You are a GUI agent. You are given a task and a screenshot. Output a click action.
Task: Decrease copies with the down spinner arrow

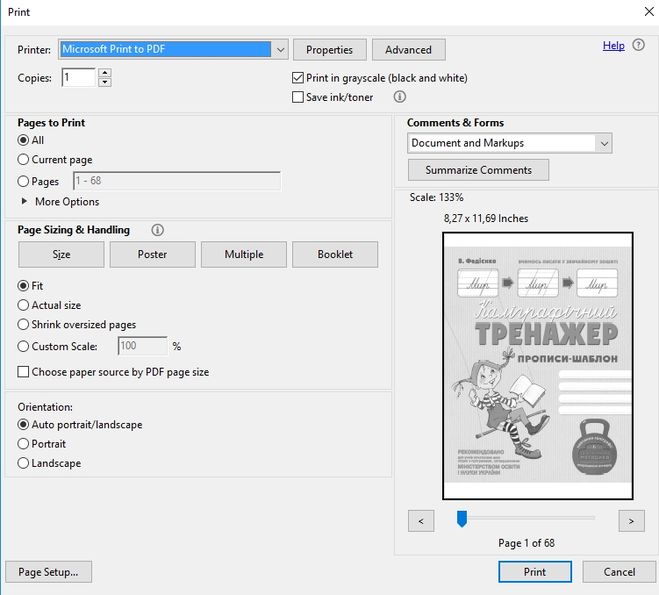105,82
